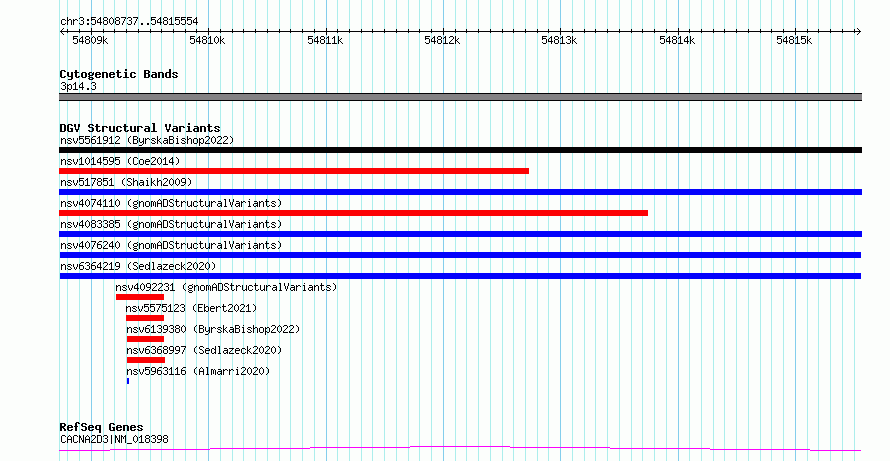Open nsv4074110 (gnomADStructuralVariants) label
Screen dimensions: 890x461
pos(171,203)
